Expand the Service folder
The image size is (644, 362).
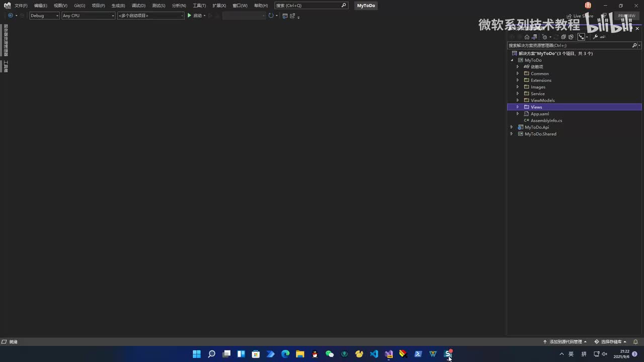518,94
